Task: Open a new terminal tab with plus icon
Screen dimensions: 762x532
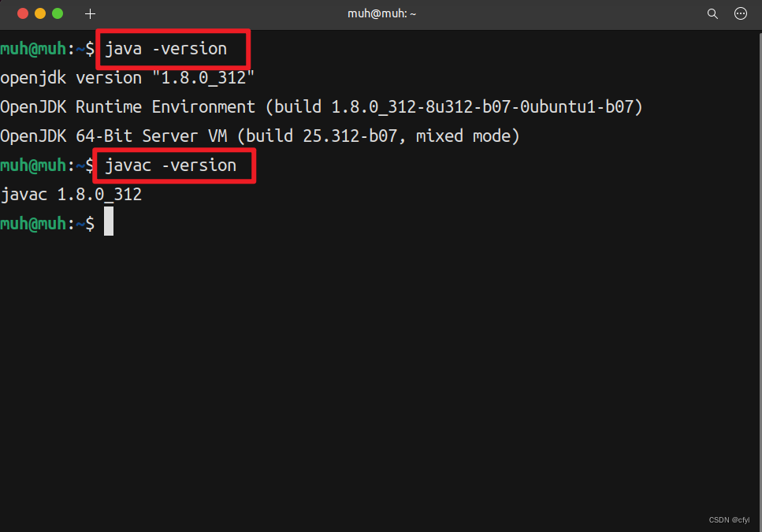Action: tap(90, 14)
